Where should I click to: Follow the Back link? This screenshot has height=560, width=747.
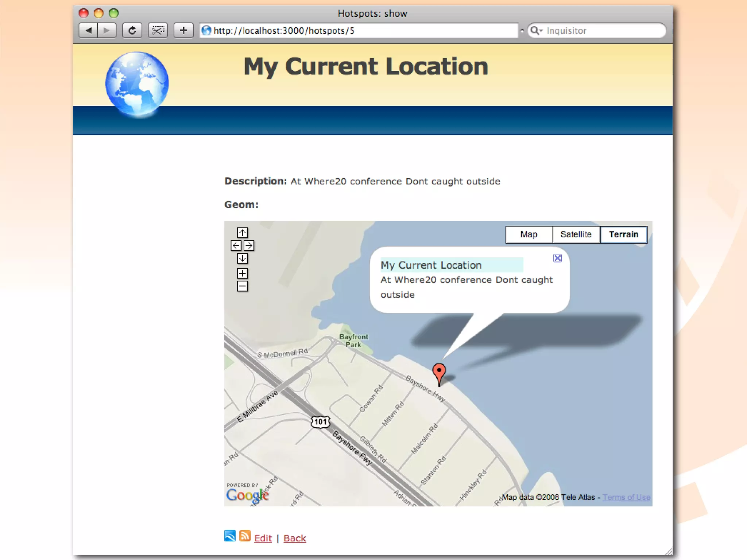295,538
